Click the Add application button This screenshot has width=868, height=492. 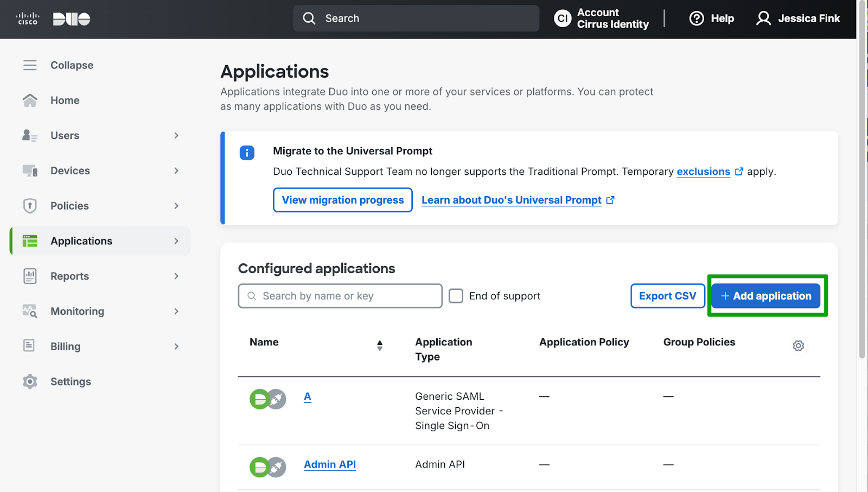pyautogui.click(x=765, y=296)
